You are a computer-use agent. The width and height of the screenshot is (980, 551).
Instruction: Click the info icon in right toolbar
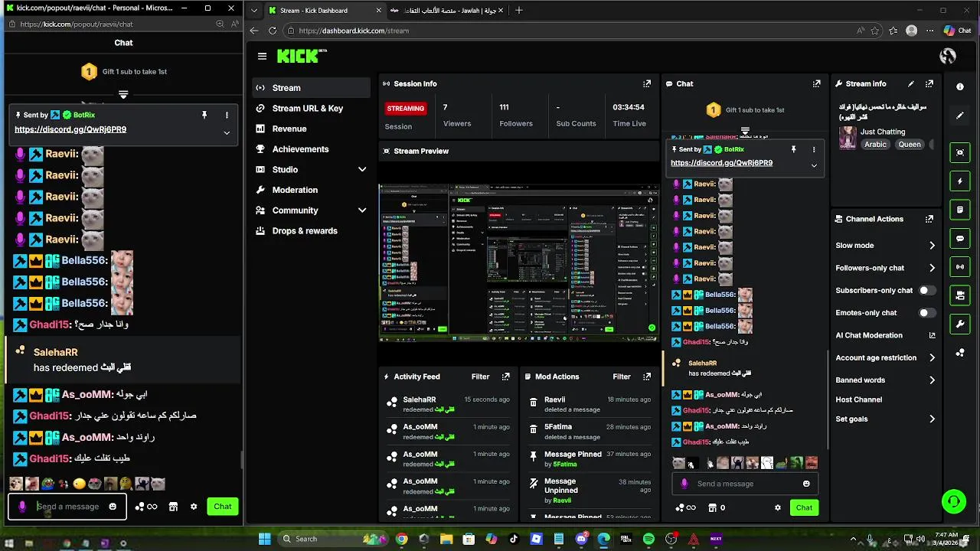pos(960,86)
